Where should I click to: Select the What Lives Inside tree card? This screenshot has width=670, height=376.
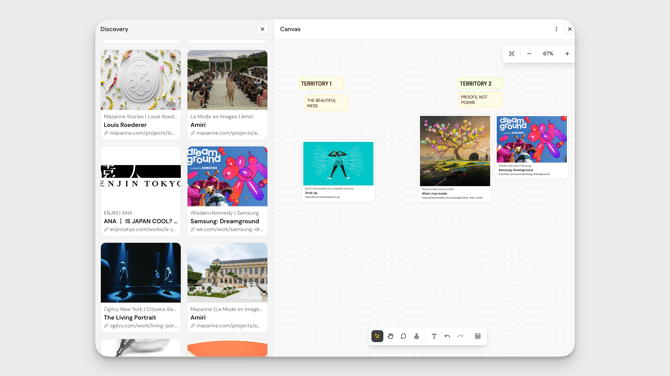tap(455, 158)
